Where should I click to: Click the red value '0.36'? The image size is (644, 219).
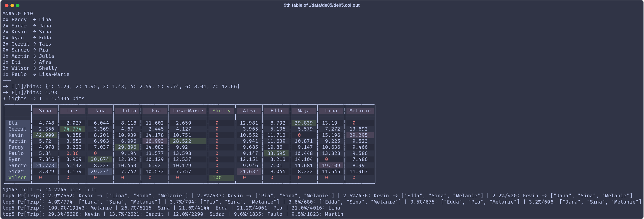point(72,153)
